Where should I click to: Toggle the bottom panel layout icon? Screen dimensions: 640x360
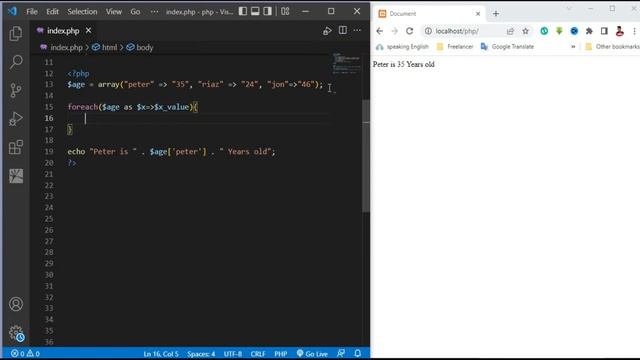point(255,11)
